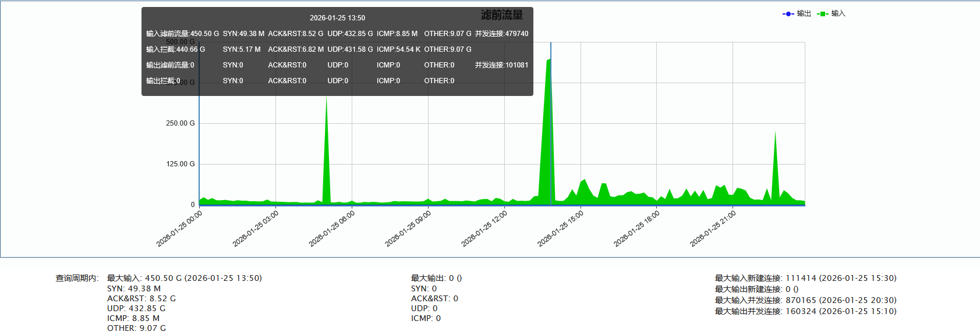Click the green 输入 legend marker icon
The height and width of the screenshot is (335, 980).
pyautogui.click(x=823, y=14)
